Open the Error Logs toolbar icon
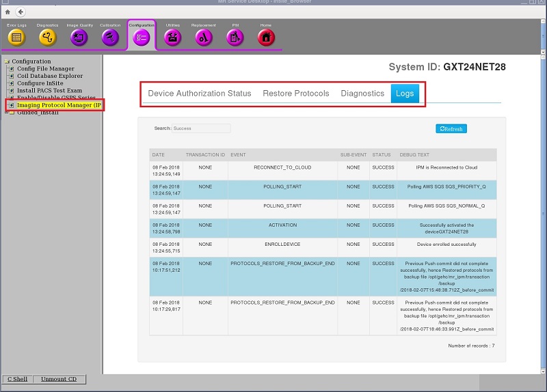The image size is (547, 392). click(16, 38)
